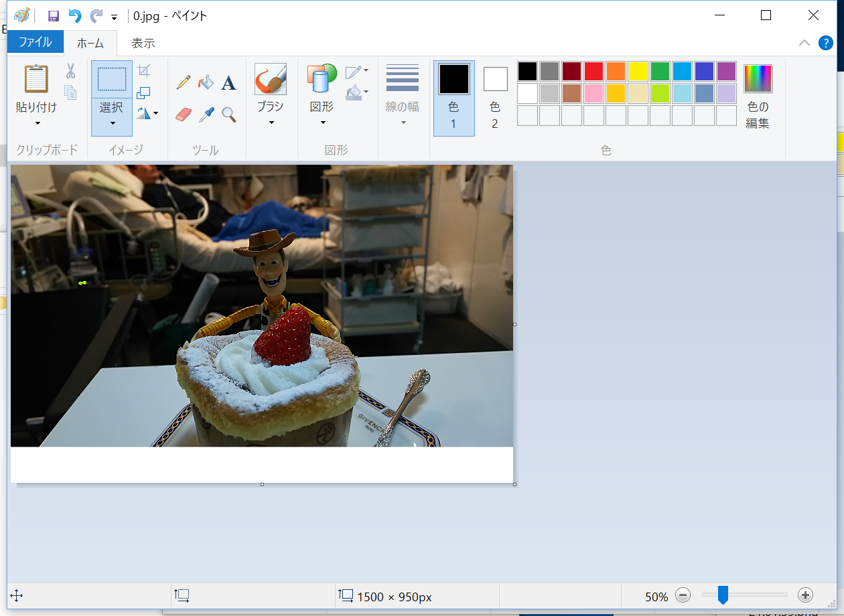Expand the 選択 options dropdown arrow
Screen dimensions: 844x616
(112, 123)
